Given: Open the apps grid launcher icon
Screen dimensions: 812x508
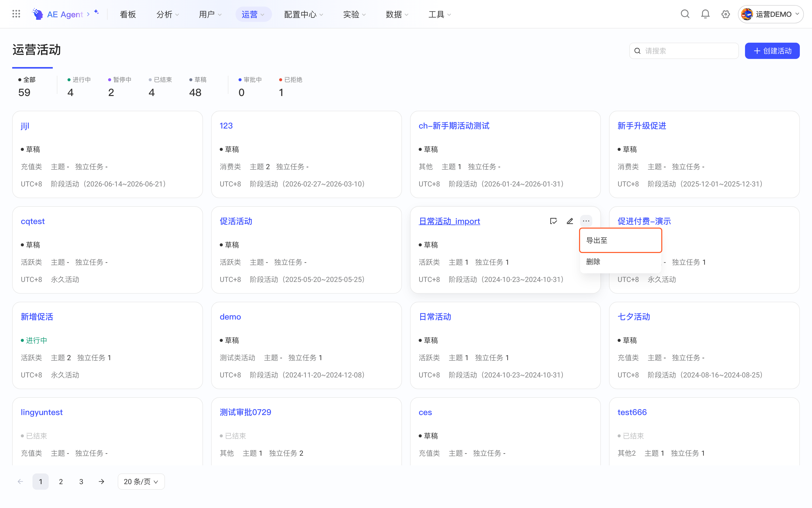Looking at the screenshot, I should 16,14.
